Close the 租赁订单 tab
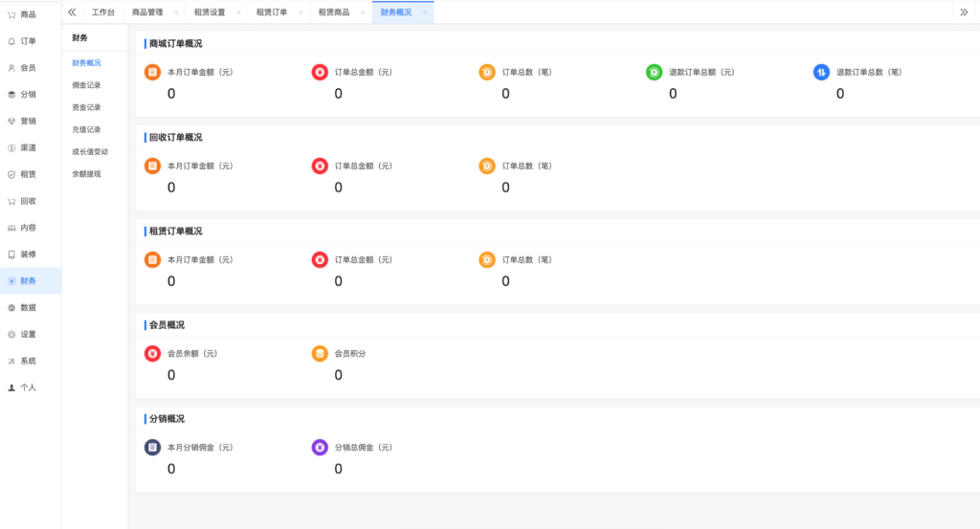 tap(301, 12)
